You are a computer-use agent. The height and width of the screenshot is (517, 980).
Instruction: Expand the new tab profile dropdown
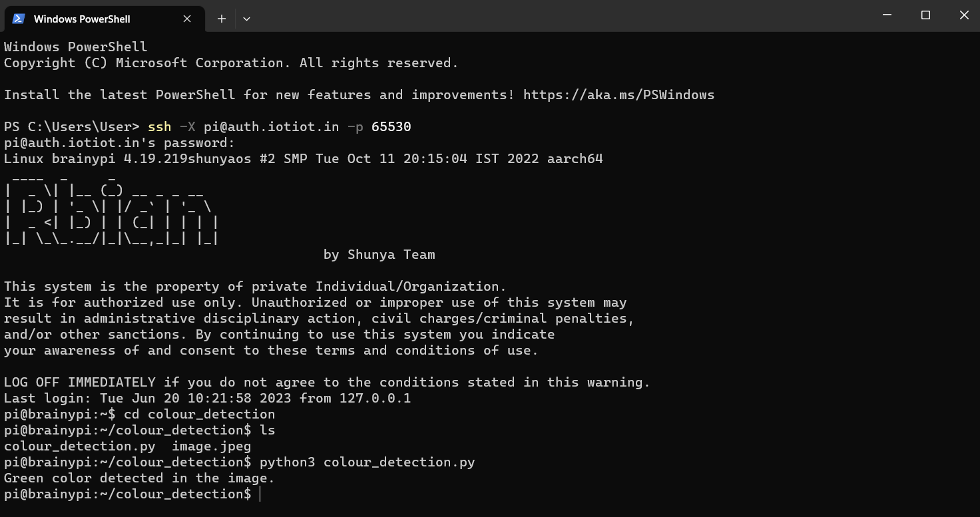[x=246, y=19]
